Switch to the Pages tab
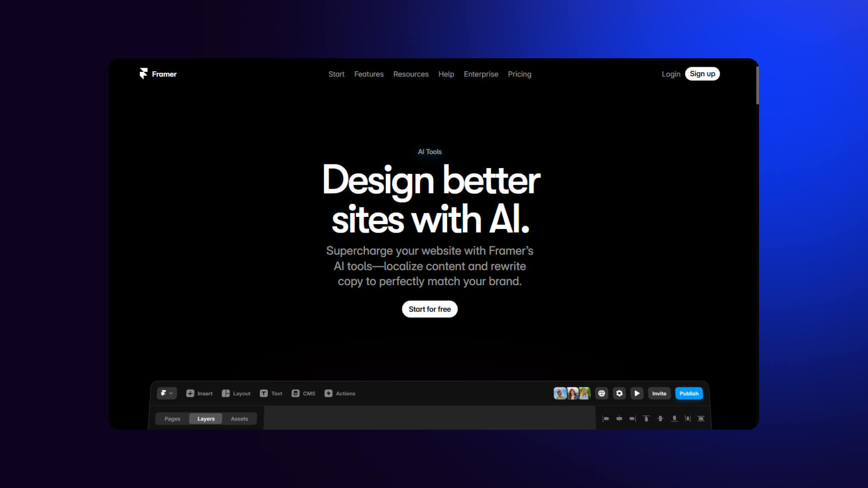Screen dimensions: 868x488 pos(172,418)
